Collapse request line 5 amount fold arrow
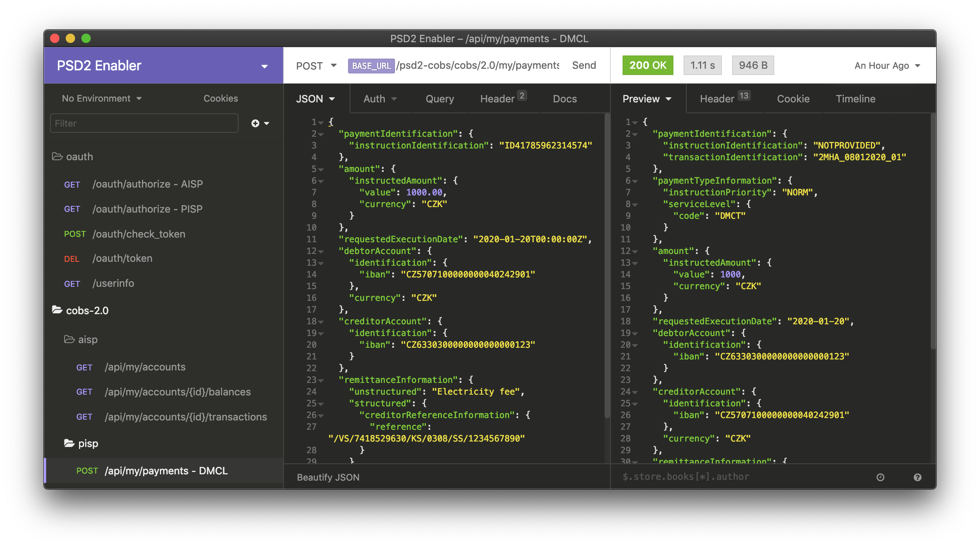Image resolution: width=980 pixels, height=547 pixels. [x=321, y=170]
